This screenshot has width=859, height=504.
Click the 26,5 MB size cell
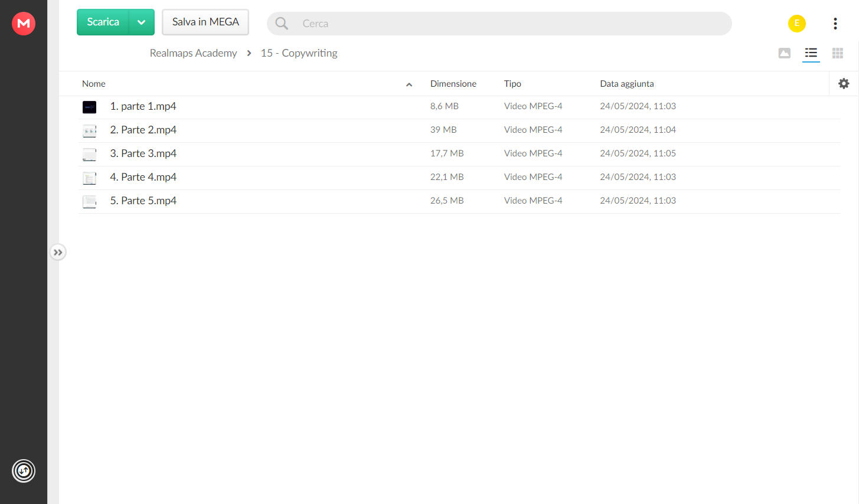click(x=447, y=201)
